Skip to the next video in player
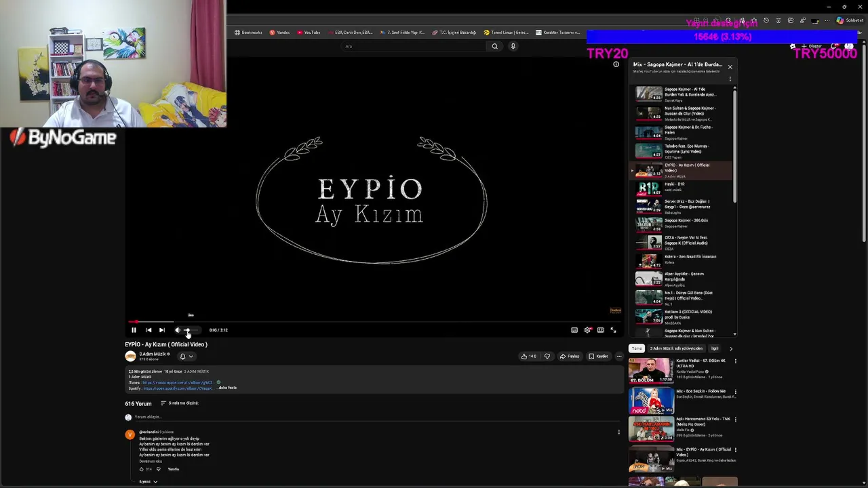This screenshot has width=868, height=488. tap(161, 330)
